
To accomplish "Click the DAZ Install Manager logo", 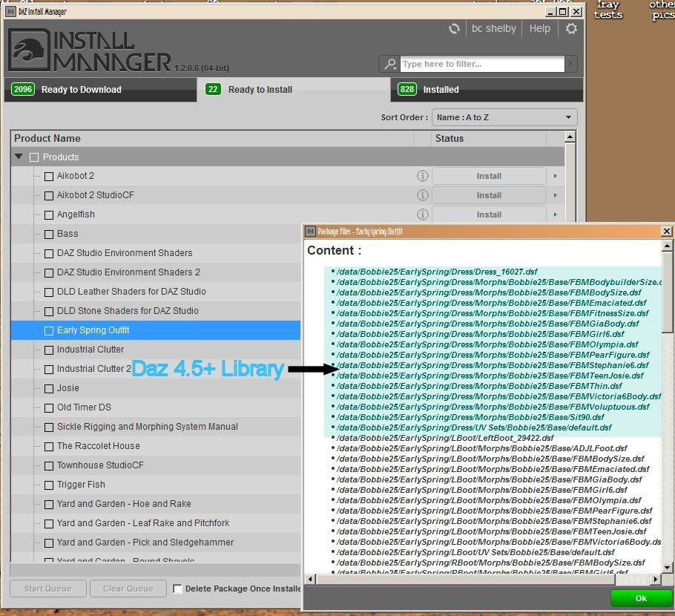I will (30, 50).
